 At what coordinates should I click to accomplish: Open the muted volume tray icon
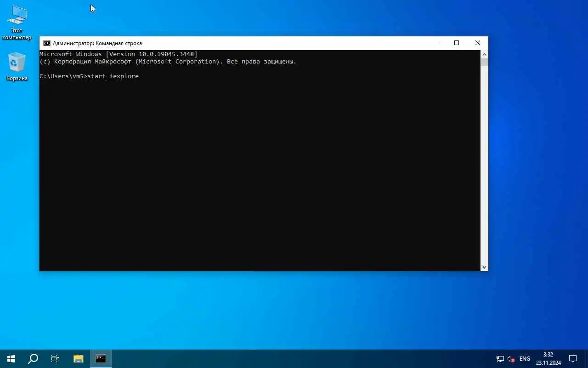click(x=511, y=359)
